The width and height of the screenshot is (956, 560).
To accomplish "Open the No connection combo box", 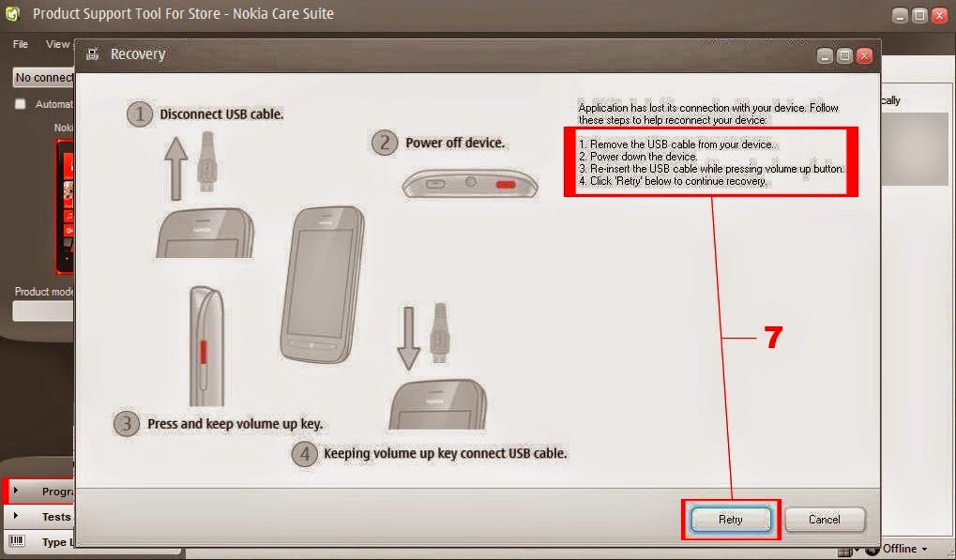I will [41, 77].
